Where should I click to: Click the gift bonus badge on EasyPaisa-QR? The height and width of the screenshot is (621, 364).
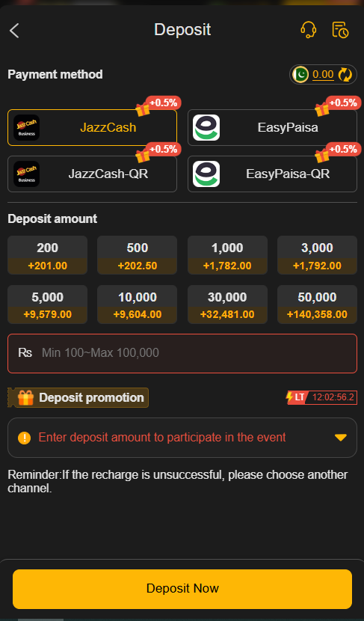[x=339, y=151]
